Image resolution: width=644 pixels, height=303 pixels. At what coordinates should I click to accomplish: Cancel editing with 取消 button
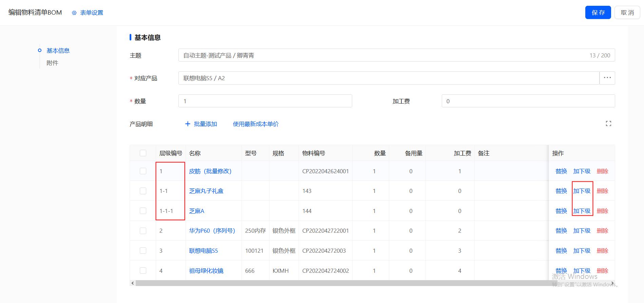coord(627,13)
